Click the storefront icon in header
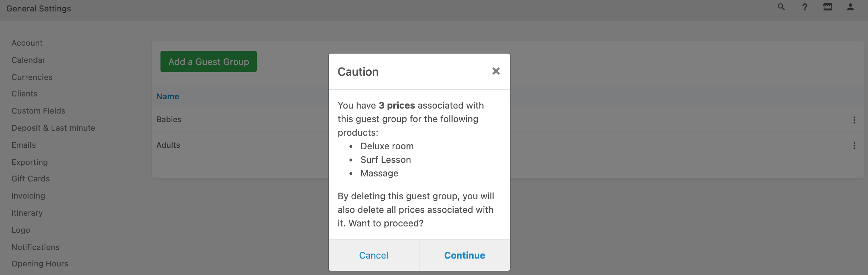Viewport: 868px width, 275px height. pyautogui.click(x=827, y=7)
